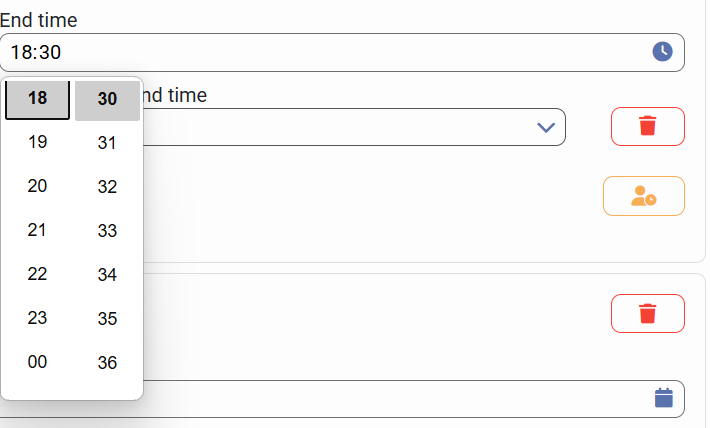Click the highlighted hour 18 option
710x428 pixels.
click(37, 99)
